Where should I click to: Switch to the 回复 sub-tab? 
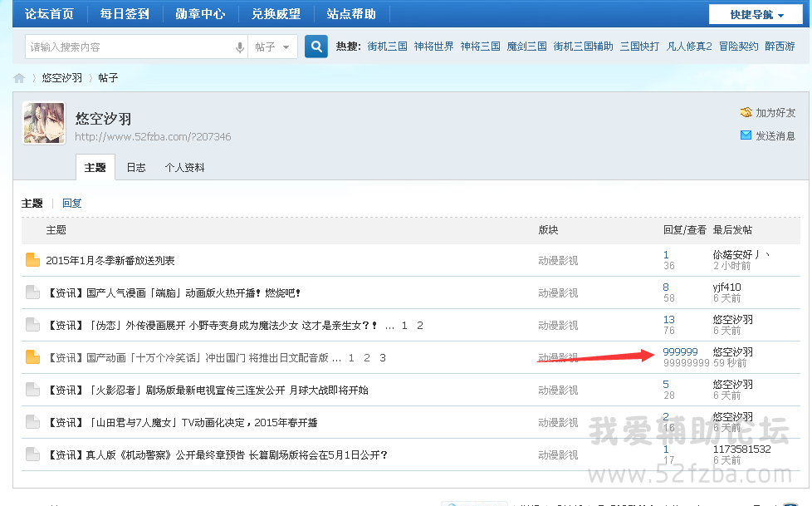tap(72, 204)
